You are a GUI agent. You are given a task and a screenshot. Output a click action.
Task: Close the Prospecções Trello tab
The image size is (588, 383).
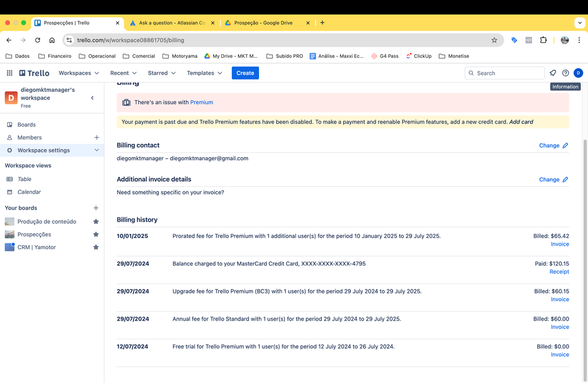[117, 23]
